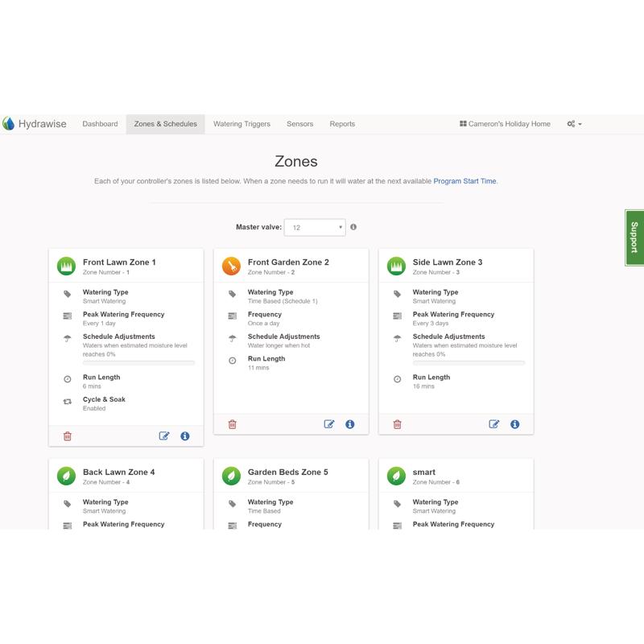
Task: Expand the settings gear dropdown menu
Action: point(574,124)
